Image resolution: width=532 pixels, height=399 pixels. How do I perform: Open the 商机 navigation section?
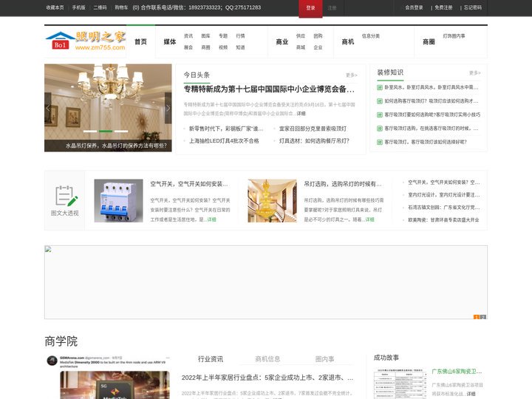(348, 41)
